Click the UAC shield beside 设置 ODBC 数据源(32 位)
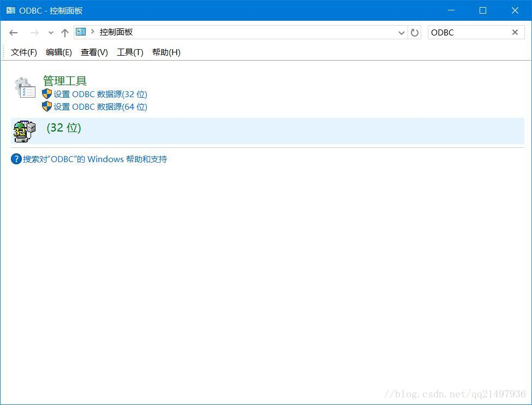532x405 pixels. pos(47,94)
